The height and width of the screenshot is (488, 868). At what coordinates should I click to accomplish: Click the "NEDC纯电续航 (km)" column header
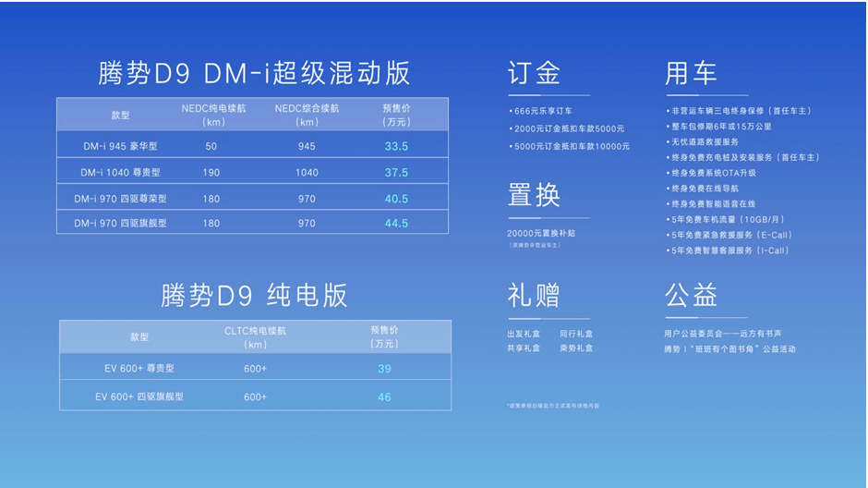click(x=213, y=116)
